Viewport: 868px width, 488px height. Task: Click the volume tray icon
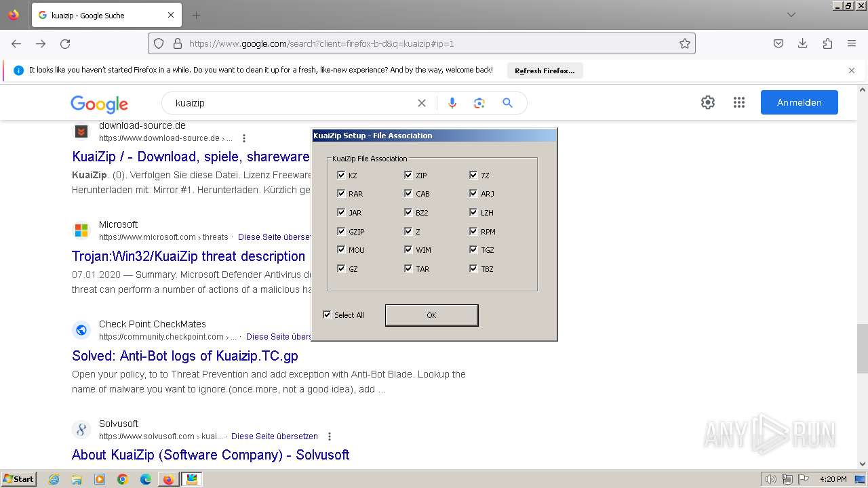(x=770, y=479)
